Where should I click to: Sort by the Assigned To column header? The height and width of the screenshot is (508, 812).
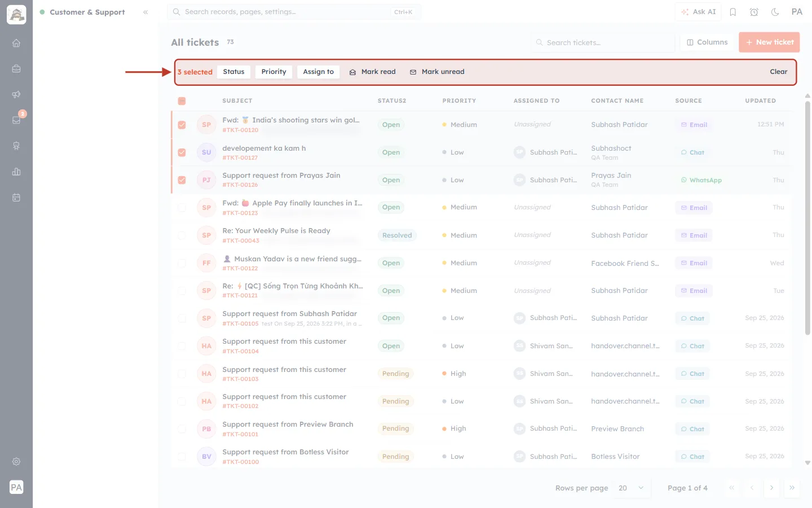[536, 100]
